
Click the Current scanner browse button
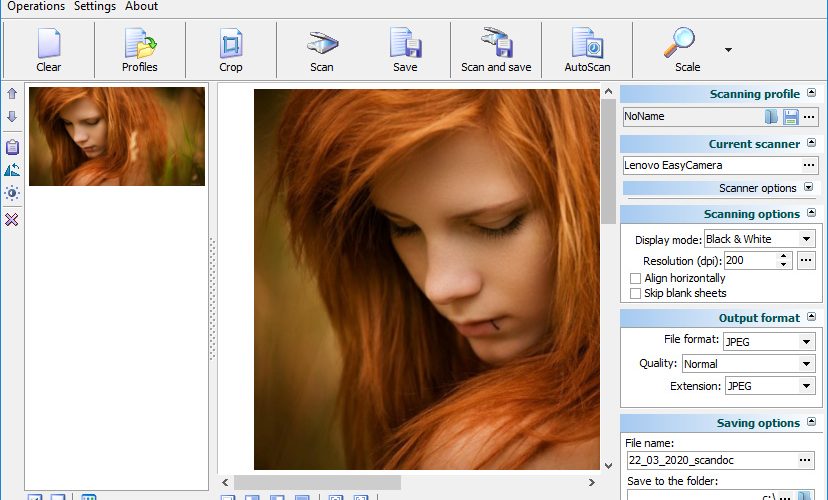[x=808, y=165]
